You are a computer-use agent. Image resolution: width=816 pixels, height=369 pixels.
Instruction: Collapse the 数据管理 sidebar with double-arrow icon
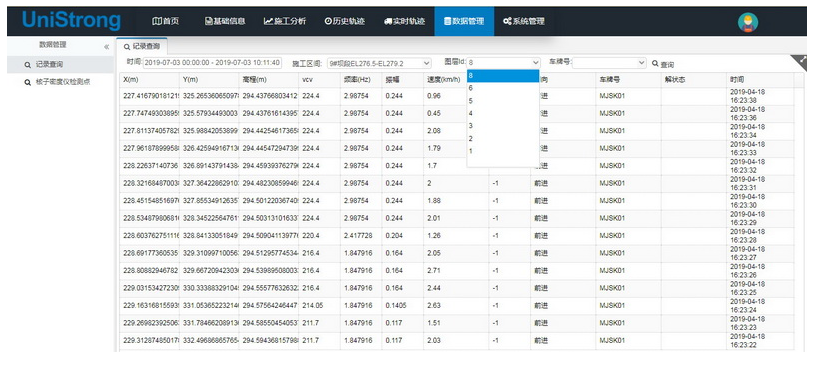point(107,47)
